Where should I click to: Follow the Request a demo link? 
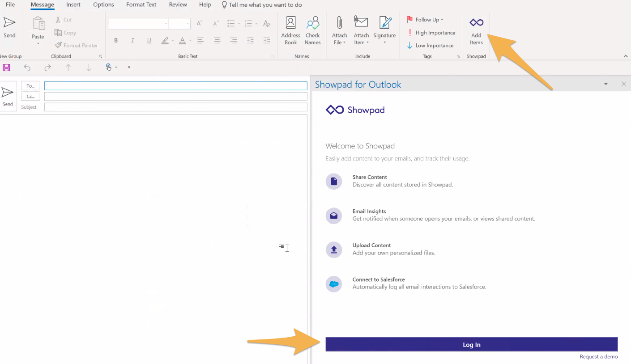coord(598,356)
